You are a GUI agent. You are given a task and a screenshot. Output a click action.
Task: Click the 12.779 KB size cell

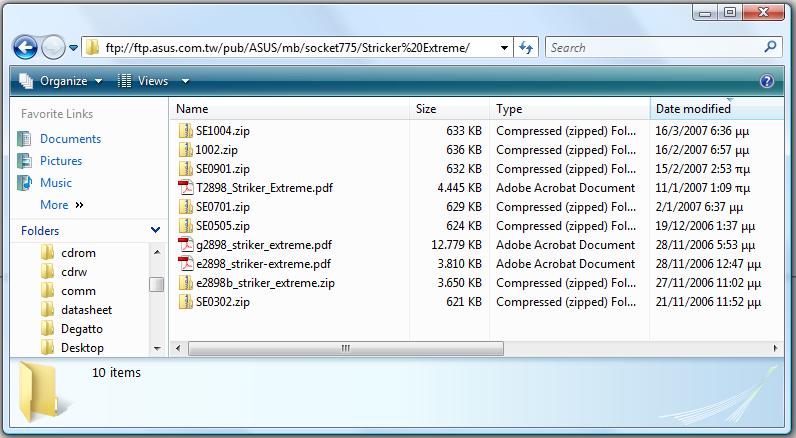pyautogui.click(x=456, y=245)
